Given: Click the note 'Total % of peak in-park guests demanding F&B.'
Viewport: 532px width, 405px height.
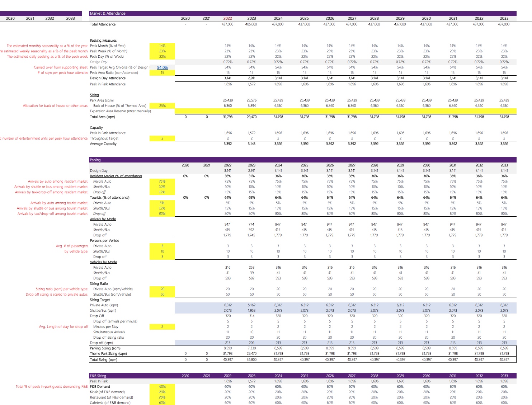Looking at the screenshot, I should (52, 387).
